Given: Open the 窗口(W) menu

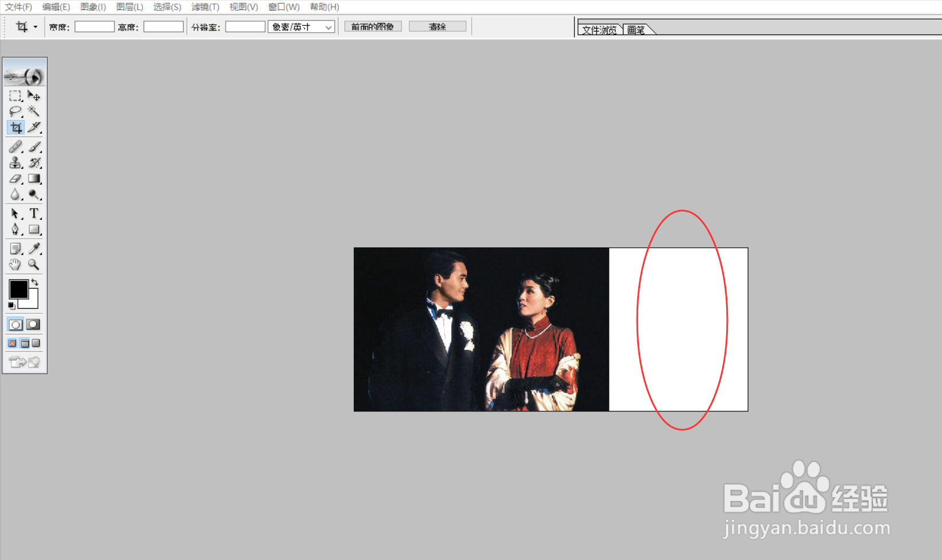Looking at the screenshot, I should [284, 7].
